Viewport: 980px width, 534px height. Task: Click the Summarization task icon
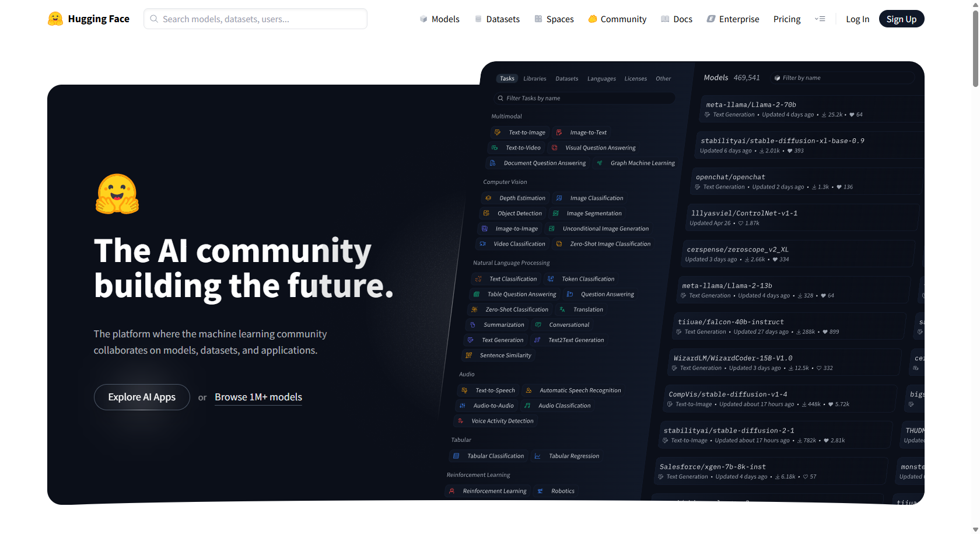[473, 324]
